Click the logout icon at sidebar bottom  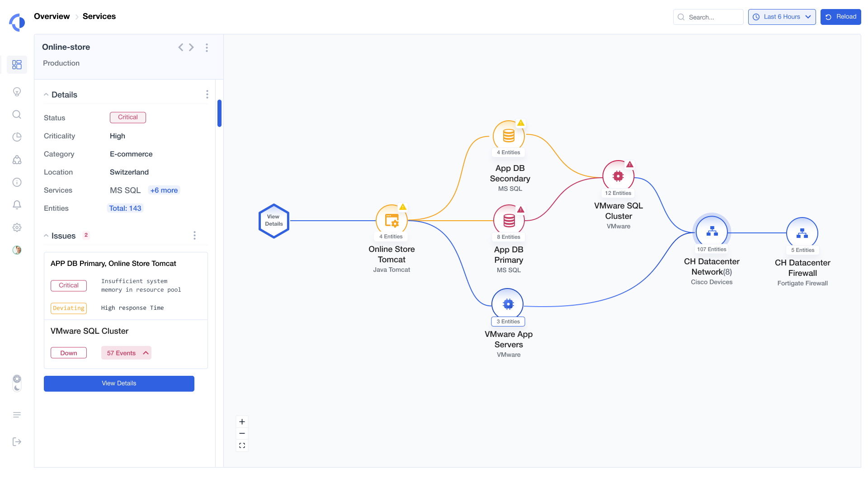tap(17, 442)
